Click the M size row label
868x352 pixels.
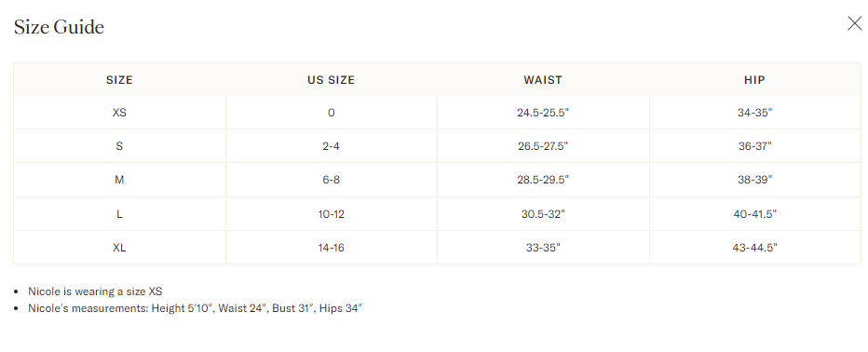(x=119, y=180)
